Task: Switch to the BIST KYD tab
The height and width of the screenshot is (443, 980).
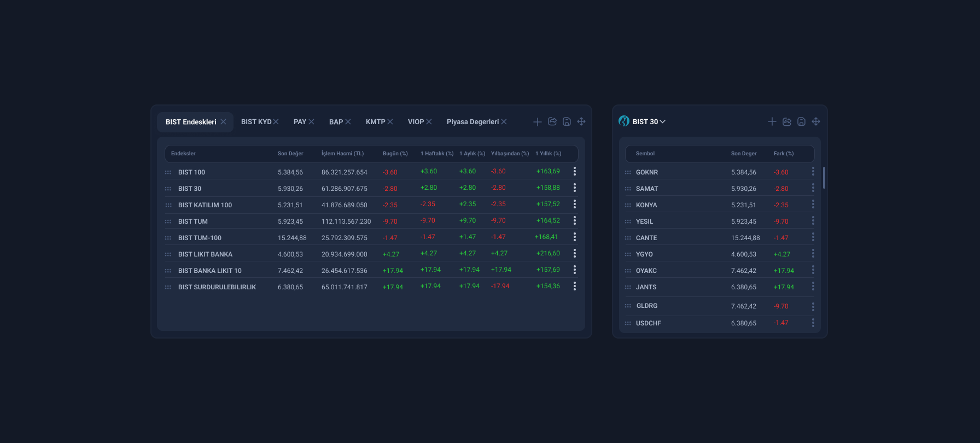Action: click(256, 122)
